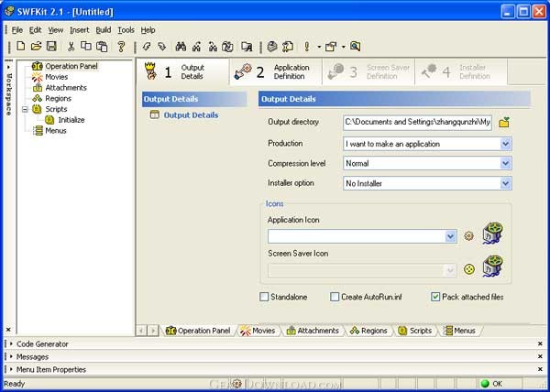Click the Copy toolbar icon
The image size is (550, 392).
point(86,46)
